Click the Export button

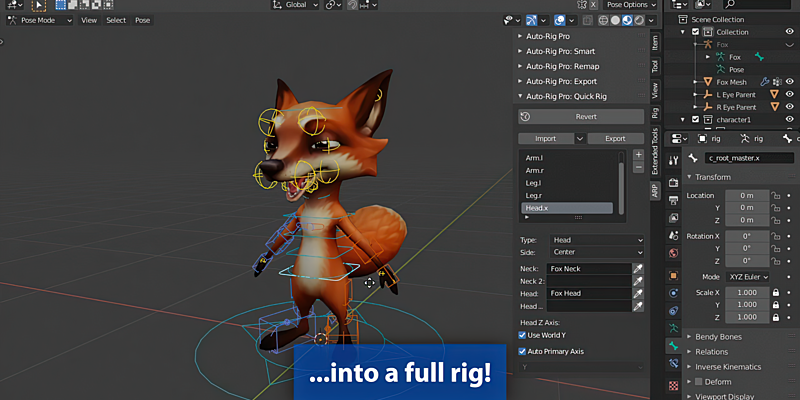[x=616, y=138]
